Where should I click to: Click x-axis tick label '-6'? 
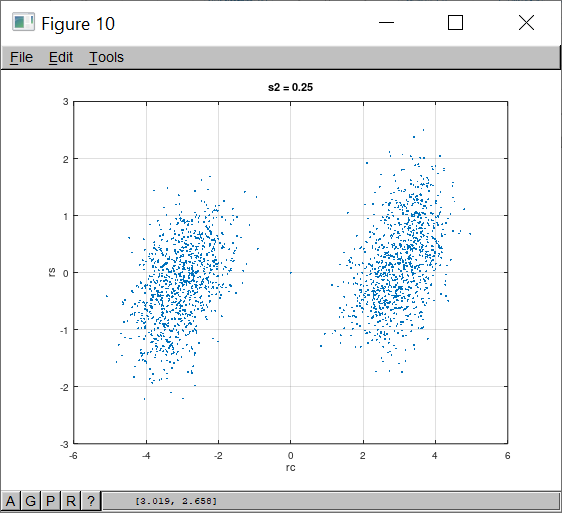point(73,456)
